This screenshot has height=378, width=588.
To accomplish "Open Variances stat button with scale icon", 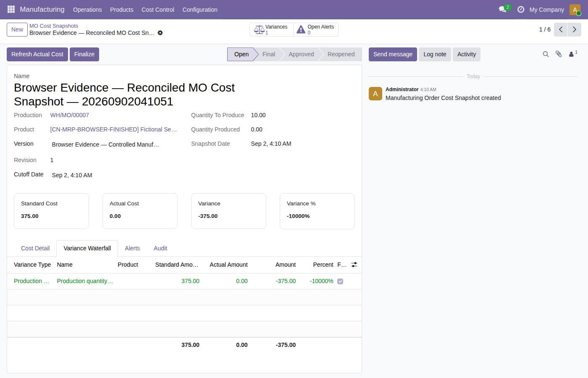I will (271, 29).
